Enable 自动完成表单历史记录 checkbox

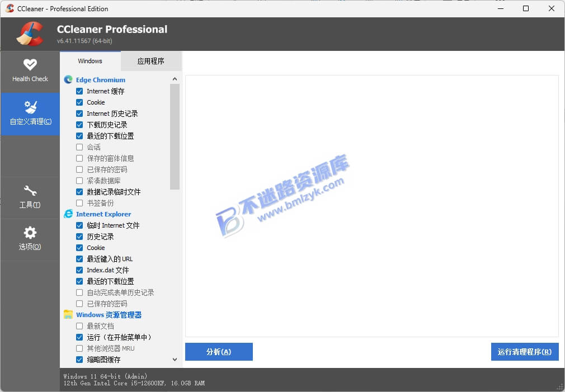79,292
